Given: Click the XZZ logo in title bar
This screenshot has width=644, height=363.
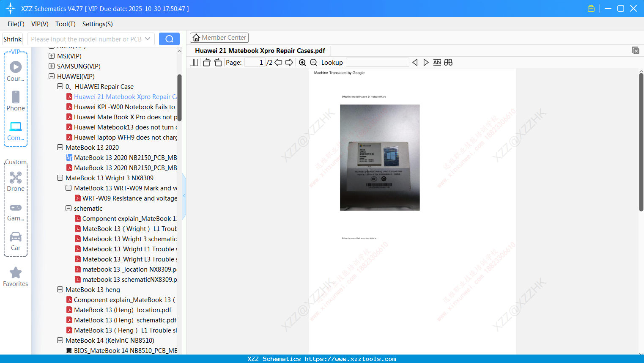Looking at the screenshot, I should pyautogui.click(x=10, y=8).
